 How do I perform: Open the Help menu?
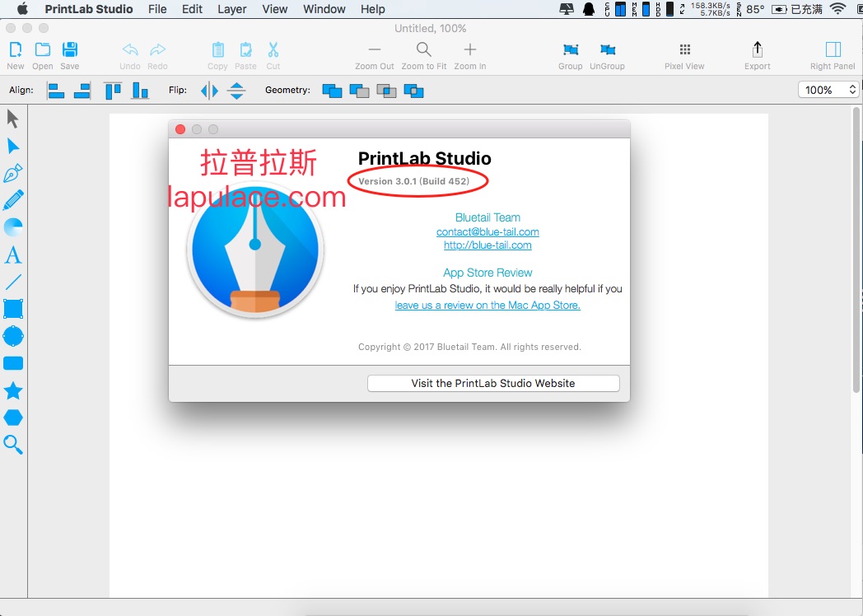point(372,9)
